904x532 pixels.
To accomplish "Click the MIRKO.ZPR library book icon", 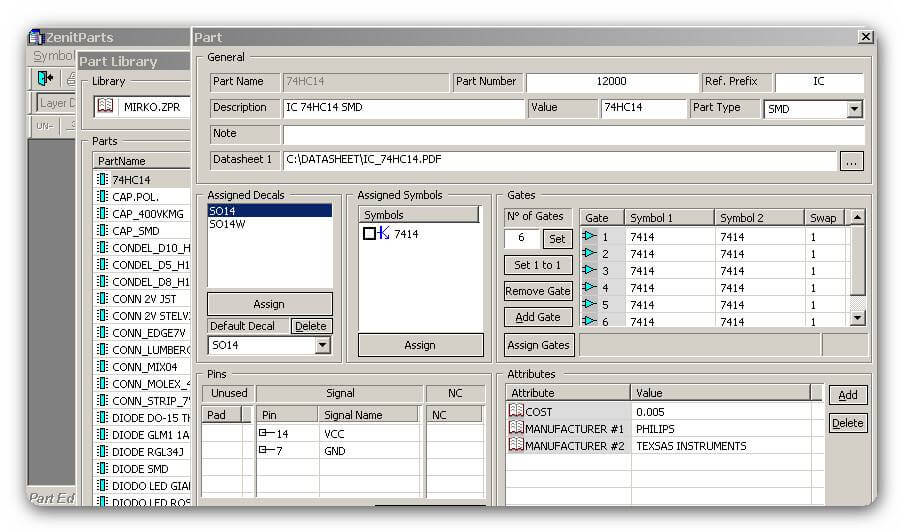I will (105, 106).
